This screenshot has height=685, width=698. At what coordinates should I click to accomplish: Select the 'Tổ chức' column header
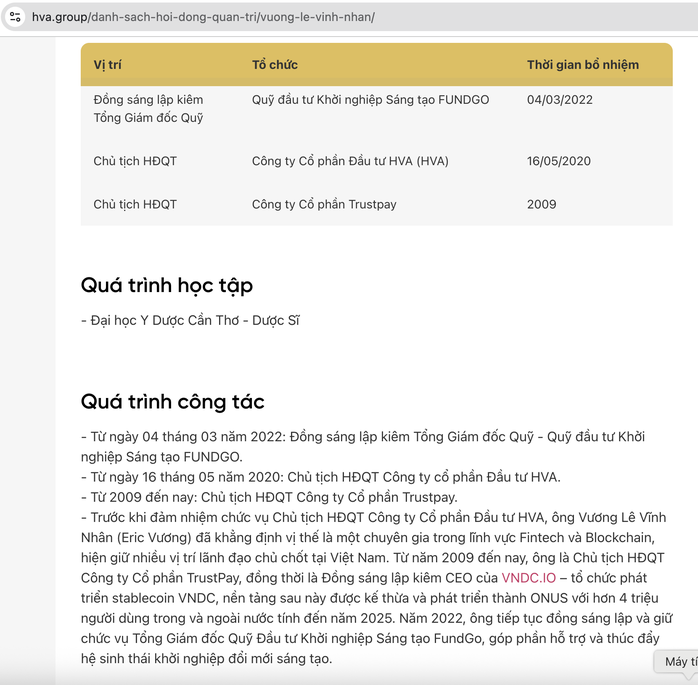[274, 65]
